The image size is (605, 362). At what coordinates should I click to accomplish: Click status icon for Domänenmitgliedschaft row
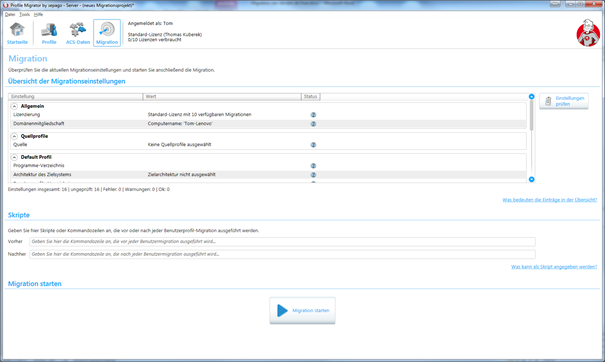click(x=313, y=124)
